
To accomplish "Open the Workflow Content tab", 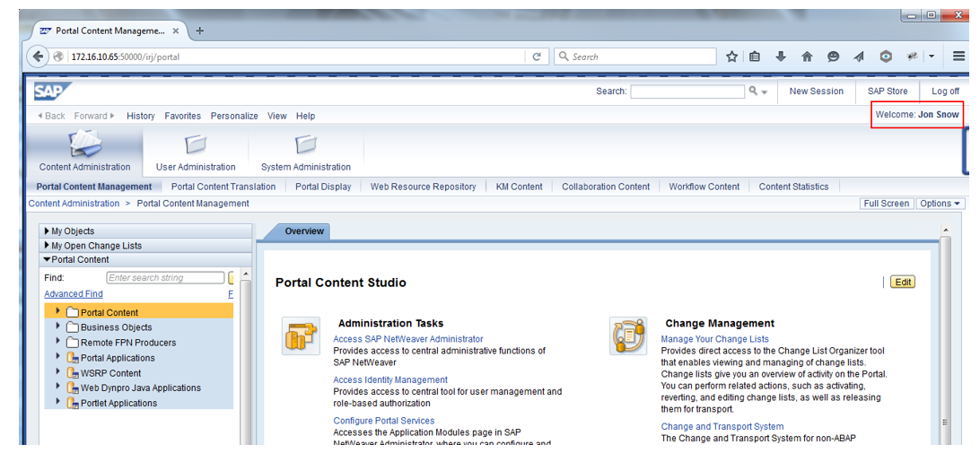I will click(x=704, y=187).
